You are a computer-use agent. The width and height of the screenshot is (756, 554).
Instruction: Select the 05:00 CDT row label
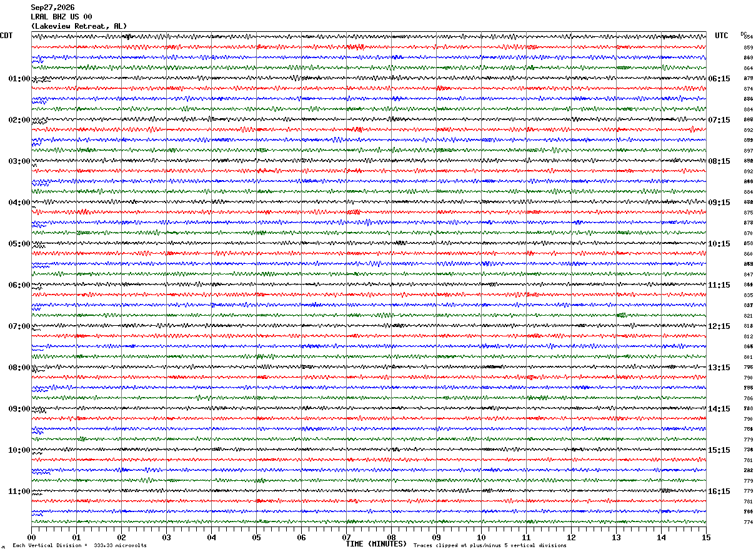19,244
